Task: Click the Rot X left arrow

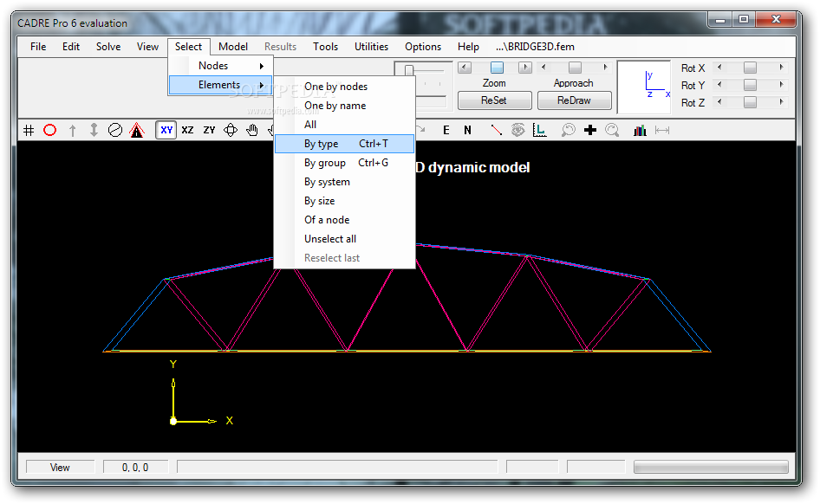Action: [719, 68]
